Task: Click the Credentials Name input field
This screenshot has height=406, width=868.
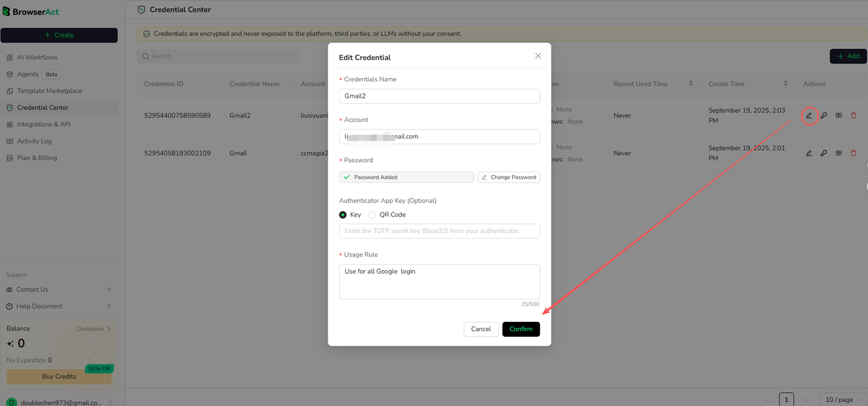Action: (x=439, y=96)
